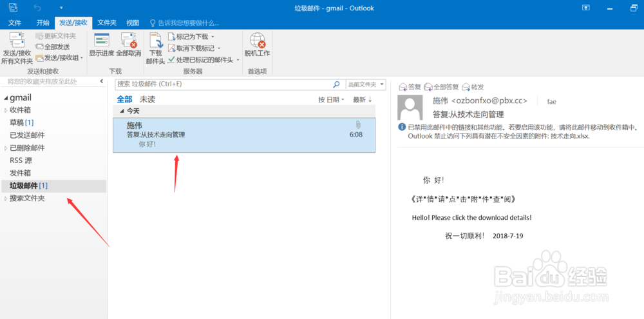
Task: Select the 垃圾邮件 folder
Action: (x=54, y=186)
